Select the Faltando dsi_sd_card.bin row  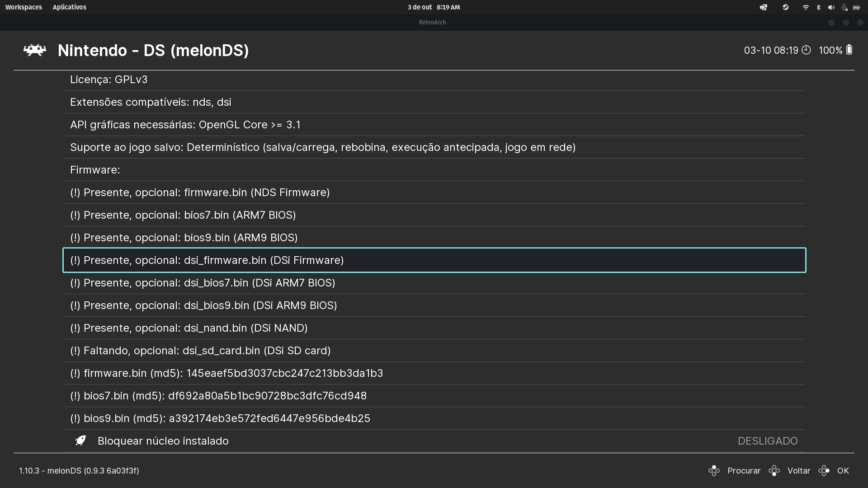(434, 351)
